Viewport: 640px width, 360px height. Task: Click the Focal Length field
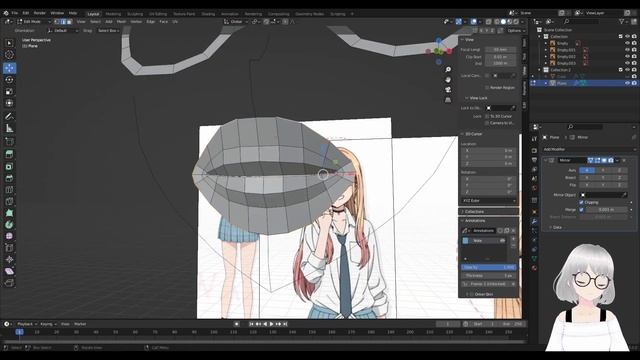tap(500, 50)
